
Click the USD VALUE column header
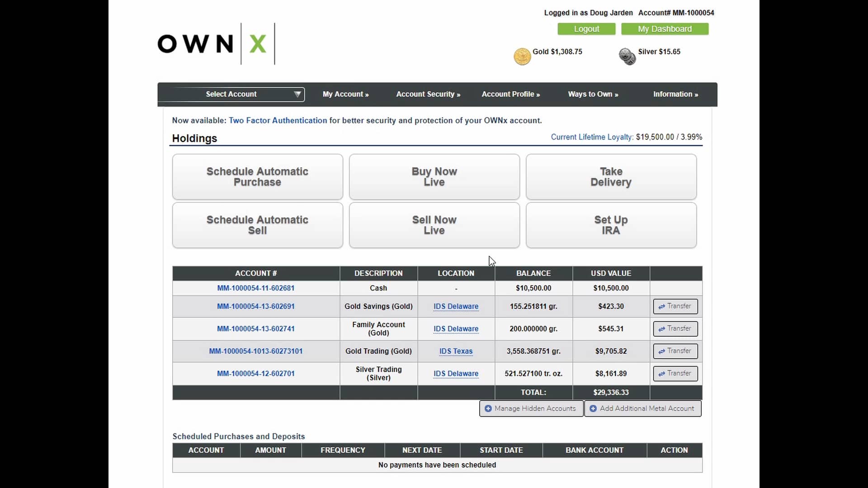(x=611, y=273)
